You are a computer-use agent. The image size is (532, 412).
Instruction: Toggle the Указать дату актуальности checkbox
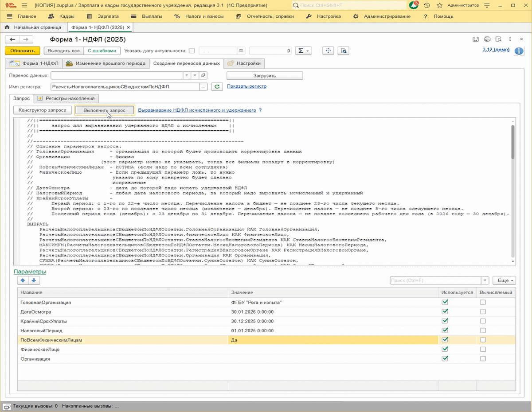(192, 51)
